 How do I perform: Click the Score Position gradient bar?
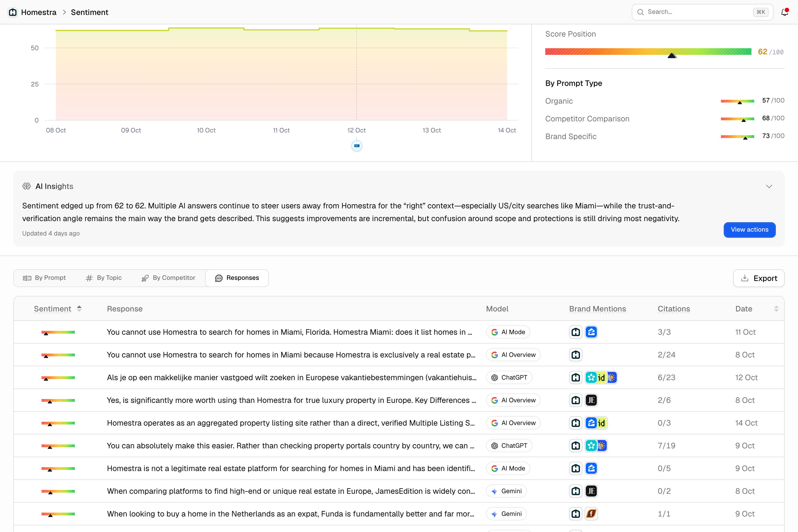(648, 52)
